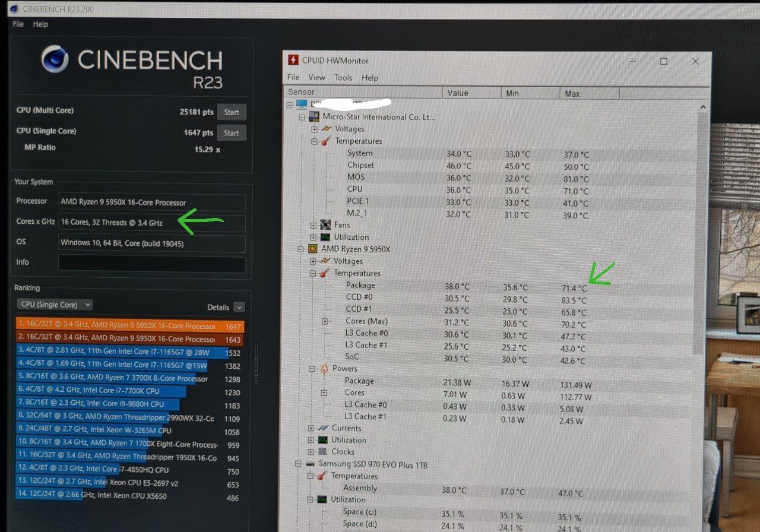Select ranking entry 1 scoring 1647
The height and width of the screenshot is (532, 760).
[130, 326]
